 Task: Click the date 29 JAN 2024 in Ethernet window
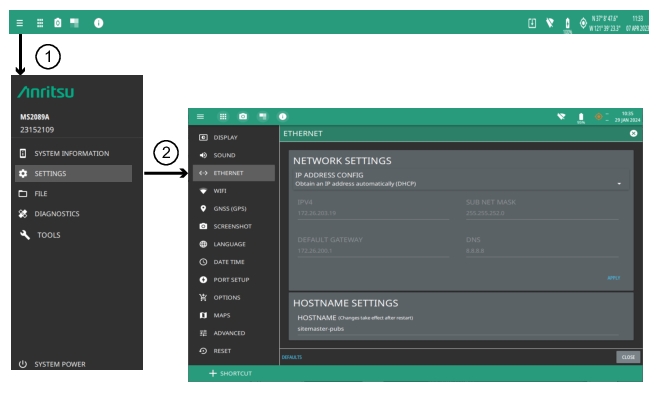pos(627,120)
